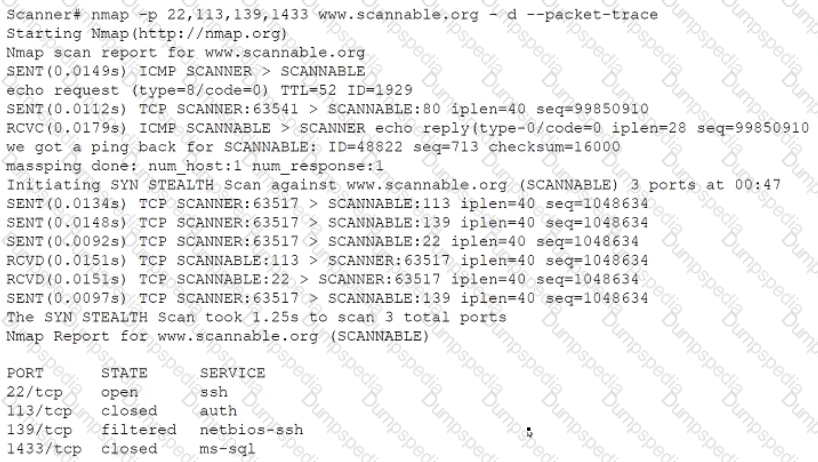818x462 pixels.
Task: Click the ping back for SCANNABLE line
Action: coord(313,147)
